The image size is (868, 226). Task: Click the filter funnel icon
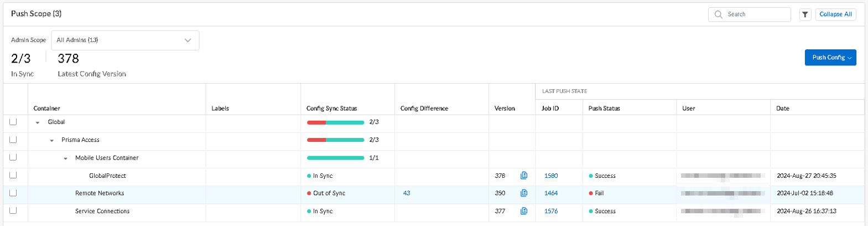point(805,14)
